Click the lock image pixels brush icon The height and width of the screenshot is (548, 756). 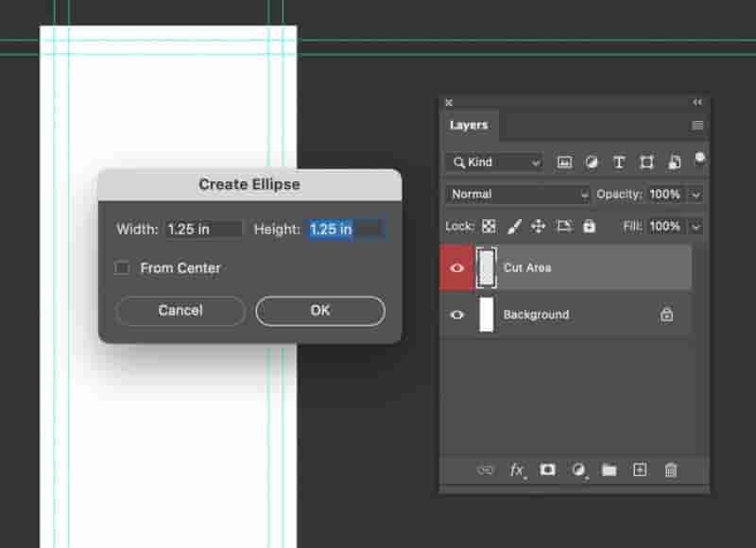click(x=514, y=226)
